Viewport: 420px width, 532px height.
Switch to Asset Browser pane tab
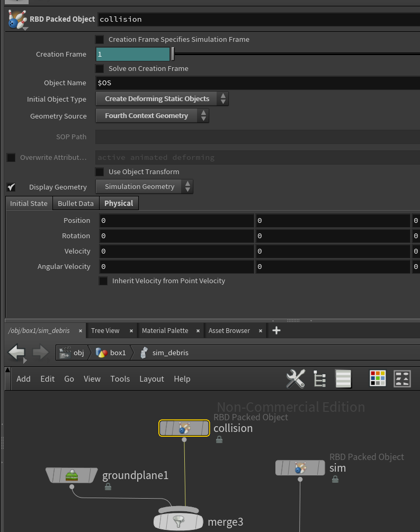(229, 330)
